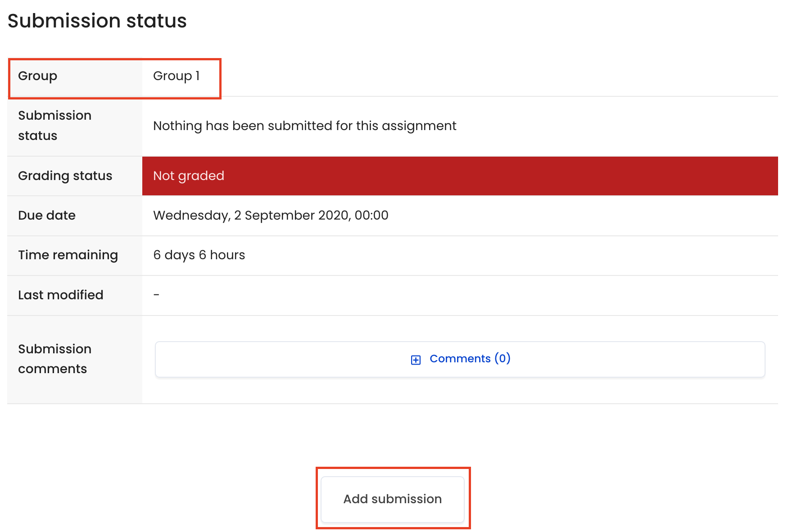Click the 'Time remaining' row label
Viewport: 788px width, 532px height.
click(x=68, y=255)
